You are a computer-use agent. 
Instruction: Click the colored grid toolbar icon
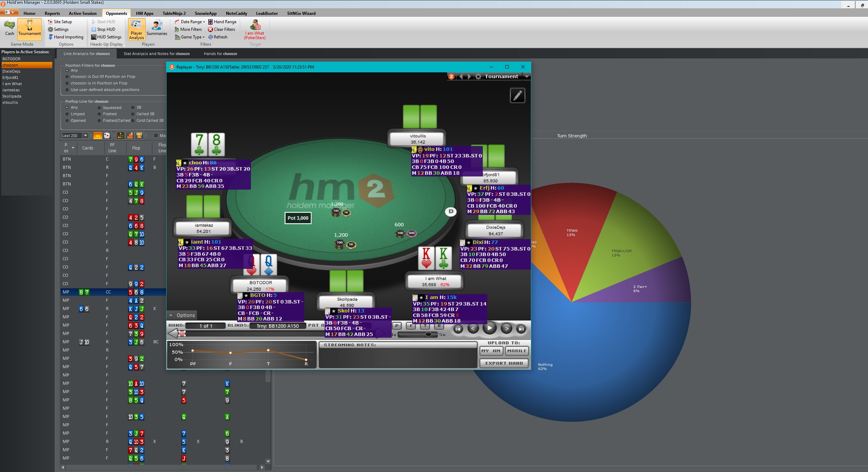[120, 136]
